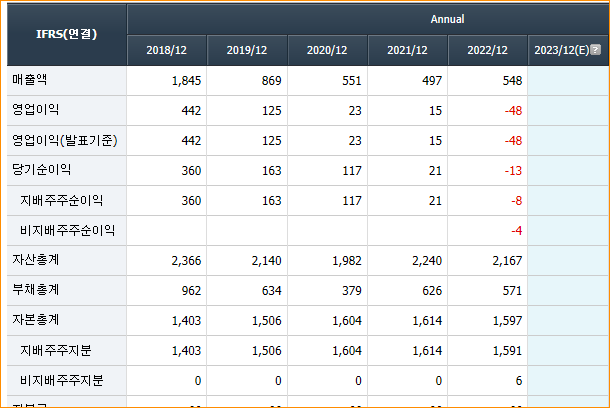The width and height of the screenshot is (610, 408).
Task: Select 비지배주주순이익 value -4
Action: click(x=517, y=231)
